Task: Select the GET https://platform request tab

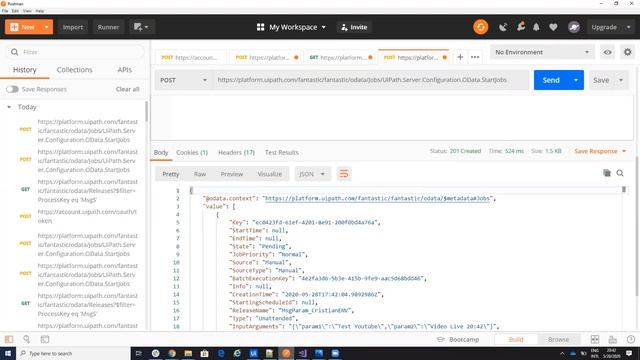Action: (340, 58)
